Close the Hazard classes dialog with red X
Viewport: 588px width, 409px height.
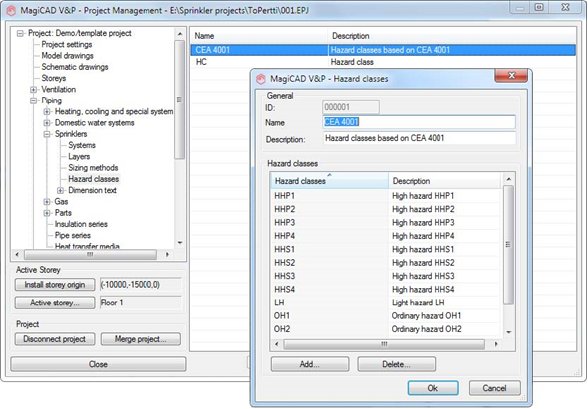(511, 76)
